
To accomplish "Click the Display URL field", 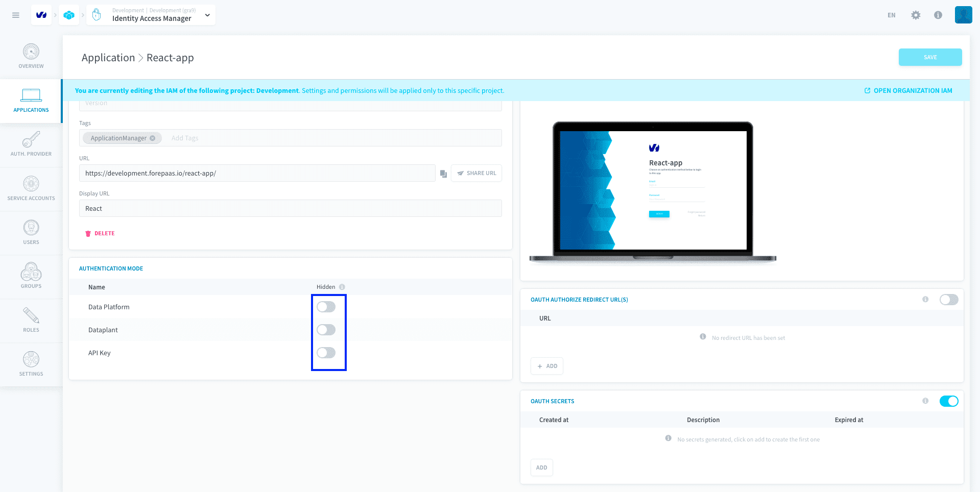I will point(291,208).
